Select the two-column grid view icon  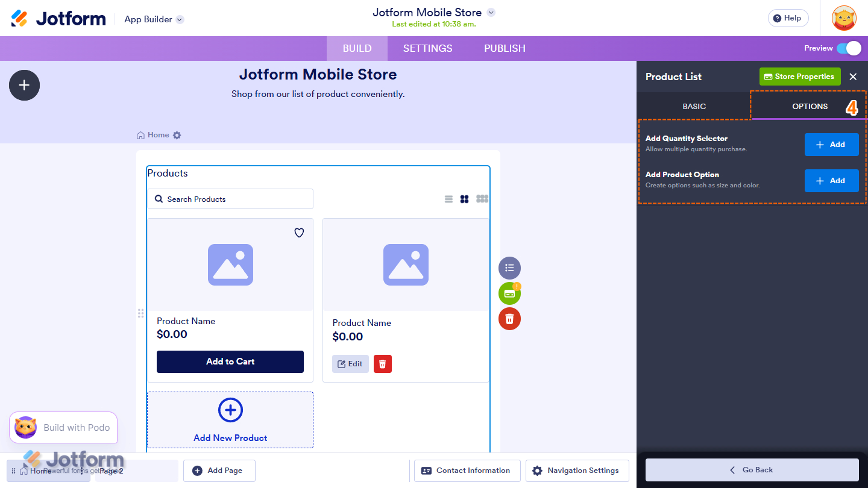click(x=464, y=198)
